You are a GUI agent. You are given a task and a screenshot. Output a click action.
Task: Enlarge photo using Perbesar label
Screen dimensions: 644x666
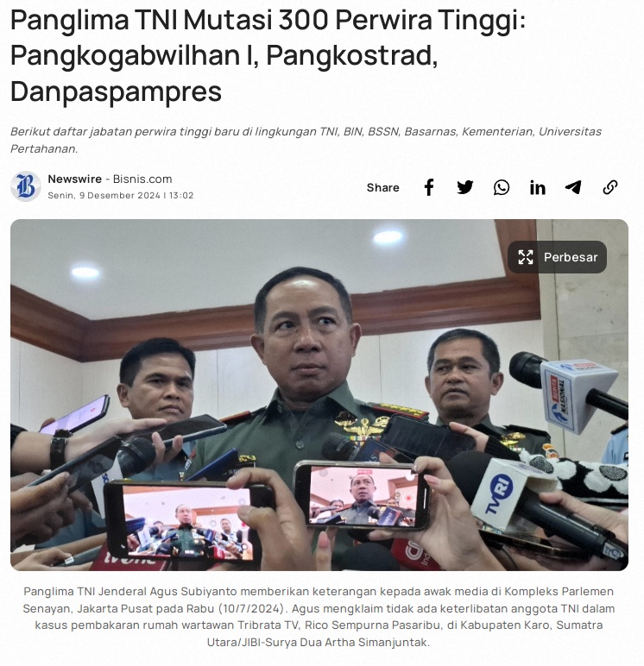(x=571, y=257)
